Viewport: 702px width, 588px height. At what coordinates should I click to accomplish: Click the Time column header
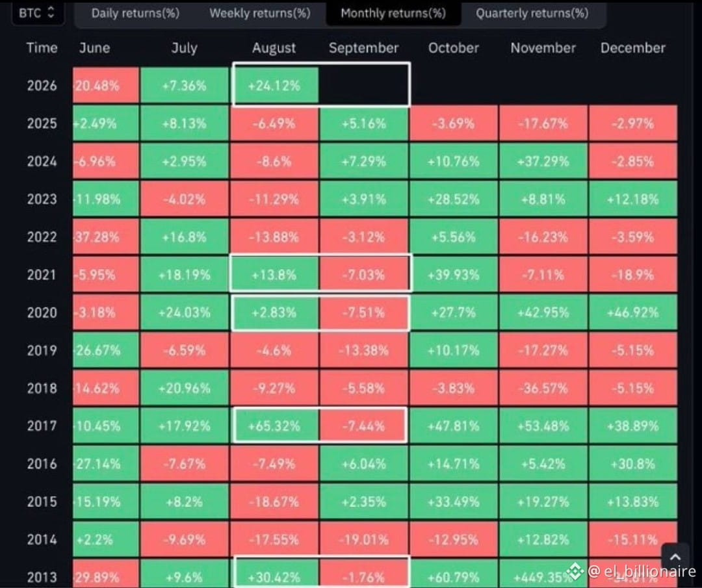click(x=42, y=48)
